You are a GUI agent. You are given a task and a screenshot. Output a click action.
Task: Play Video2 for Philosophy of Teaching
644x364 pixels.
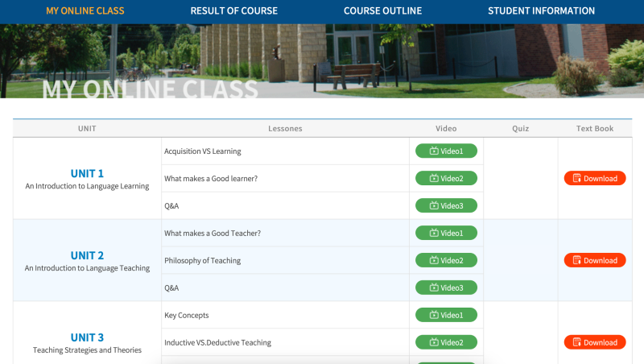tap(446, 260)
